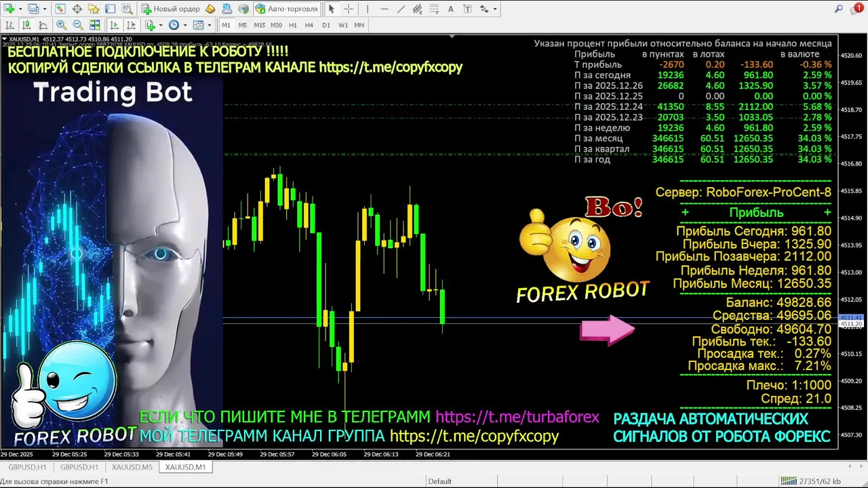Switch chart to line chart mode

tap(43, 25)
